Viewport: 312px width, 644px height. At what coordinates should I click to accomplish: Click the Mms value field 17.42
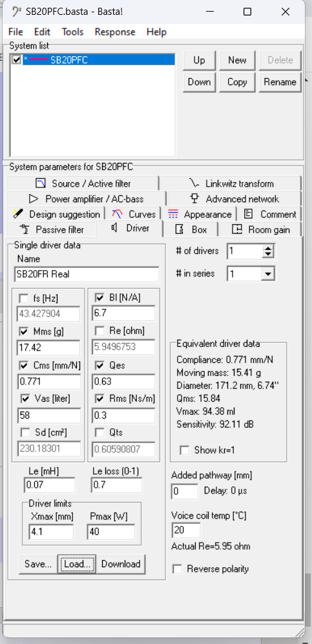(x=48, y=348)
